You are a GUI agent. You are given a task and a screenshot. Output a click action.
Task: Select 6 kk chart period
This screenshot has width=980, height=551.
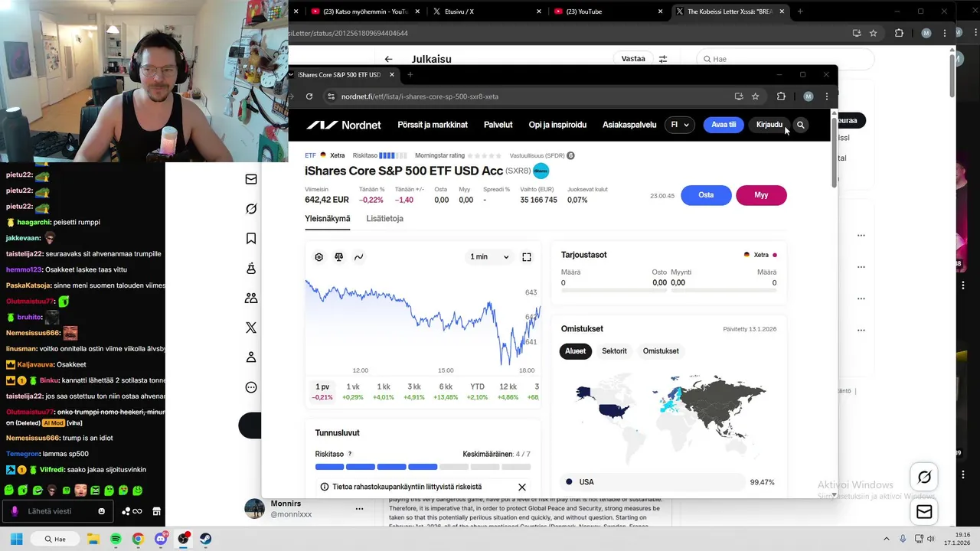pyautogui.click(x=446, y=392)
